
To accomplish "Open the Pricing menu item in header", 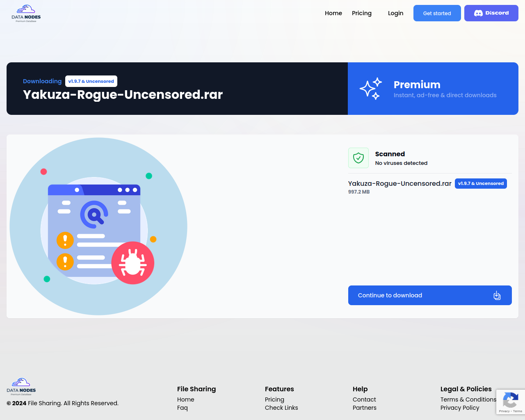I will (362, 13).
